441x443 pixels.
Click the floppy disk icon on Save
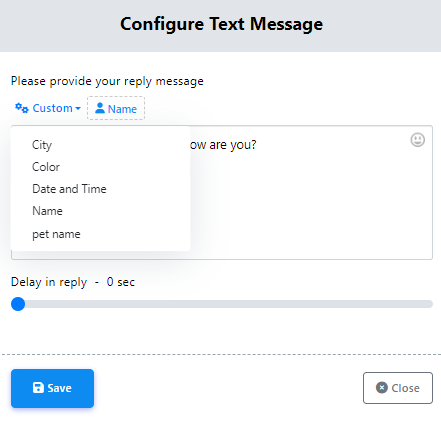[38, 388]
